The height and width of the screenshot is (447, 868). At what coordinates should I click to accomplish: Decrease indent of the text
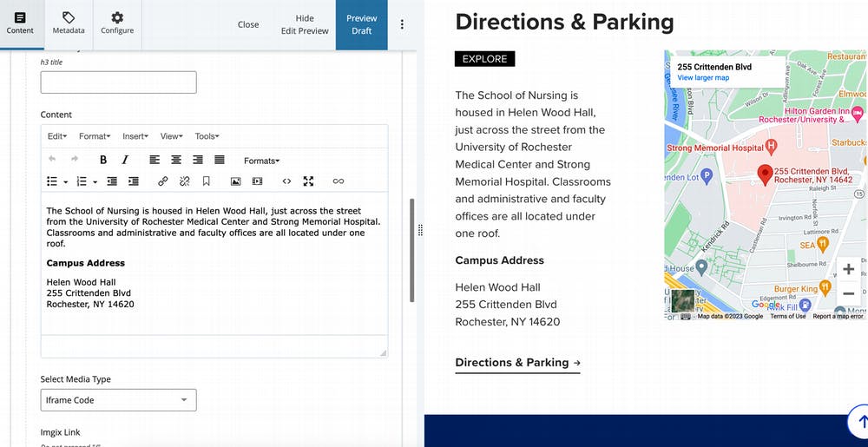pos(112,181)
